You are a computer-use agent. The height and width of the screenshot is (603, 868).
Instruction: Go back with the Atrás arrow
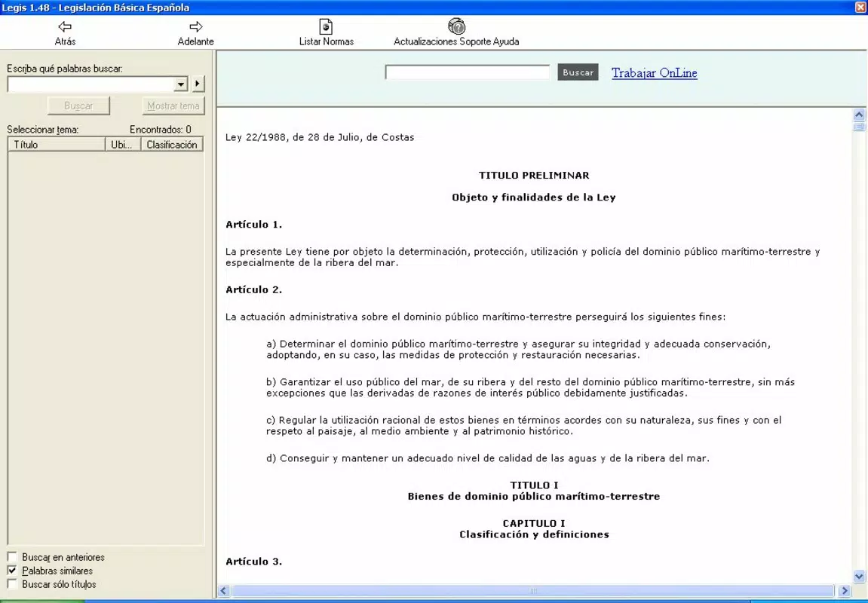[x=65, y=26]
